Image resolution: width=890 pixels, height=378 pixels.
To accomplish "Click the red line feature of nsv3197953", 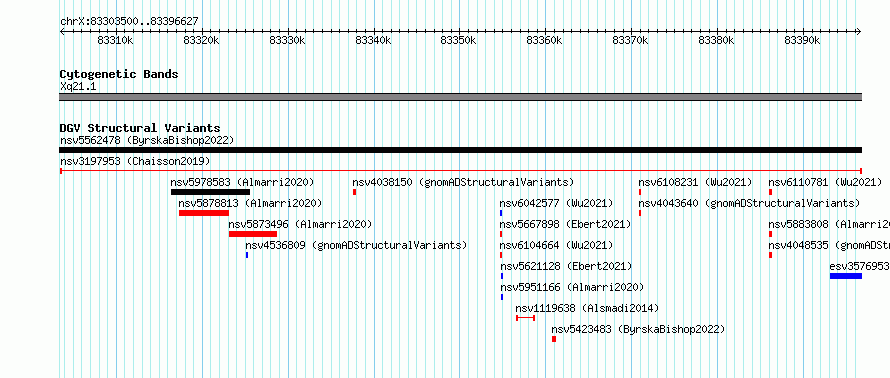I will 461,170.
